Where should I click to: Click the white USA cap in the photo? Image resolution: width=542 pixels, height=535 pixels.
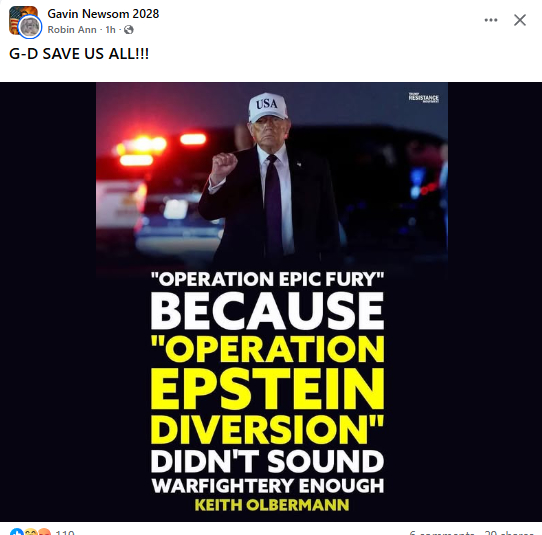[268, 107]
